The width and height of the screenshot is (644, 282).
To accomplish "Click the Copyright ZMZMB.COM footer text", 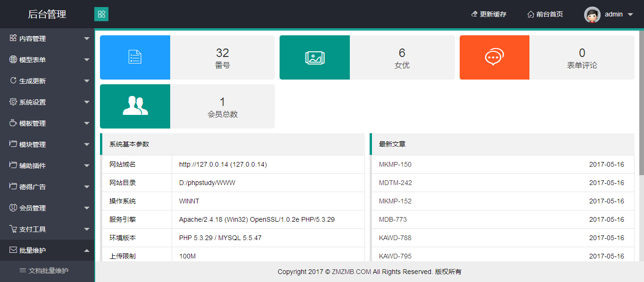I will [369, 272].
